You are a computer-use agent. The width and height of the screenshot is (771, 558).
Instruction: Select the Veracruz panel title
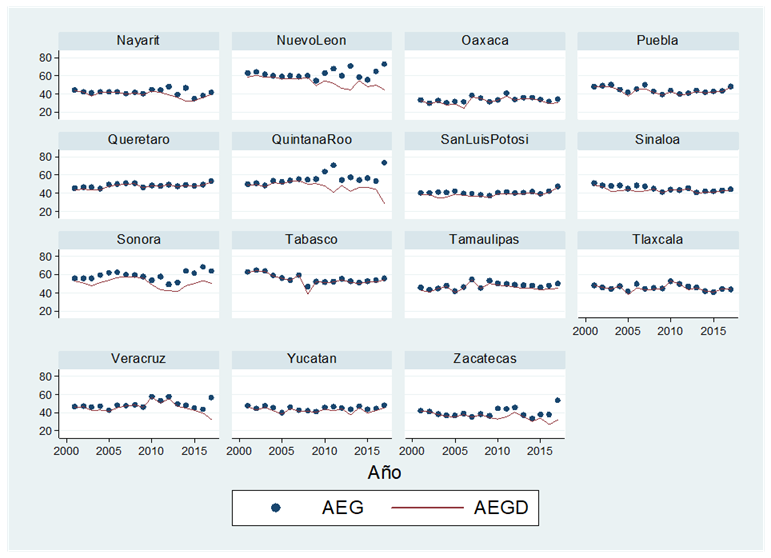(x=139, y=359)
